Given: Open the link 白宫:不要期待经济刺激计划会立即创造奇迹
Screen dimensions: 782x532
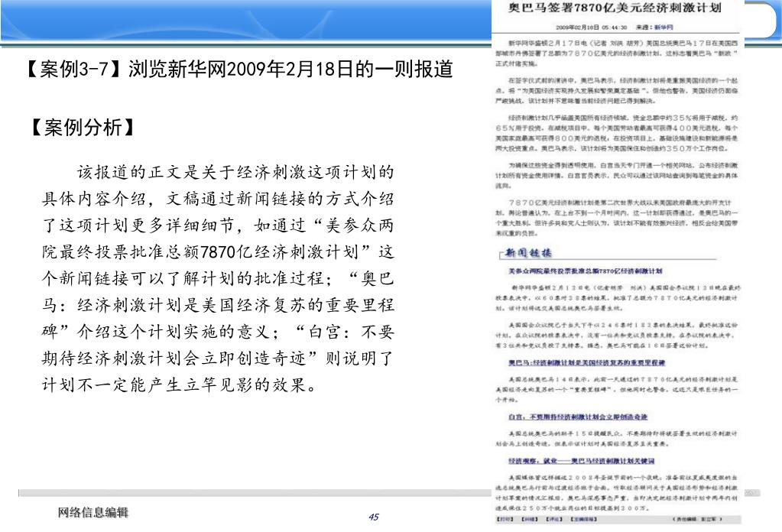Looking at the screenshot, I should (578, 417).
